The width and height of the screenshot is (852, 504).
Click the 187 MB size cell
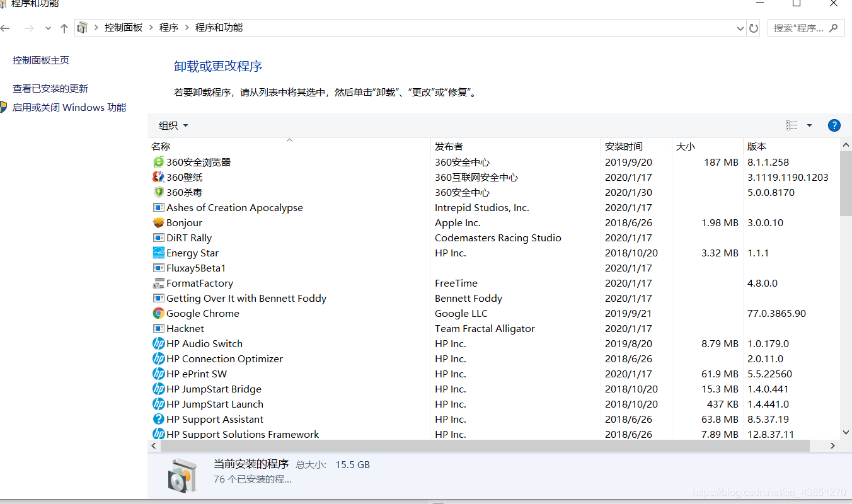(721, 162)
